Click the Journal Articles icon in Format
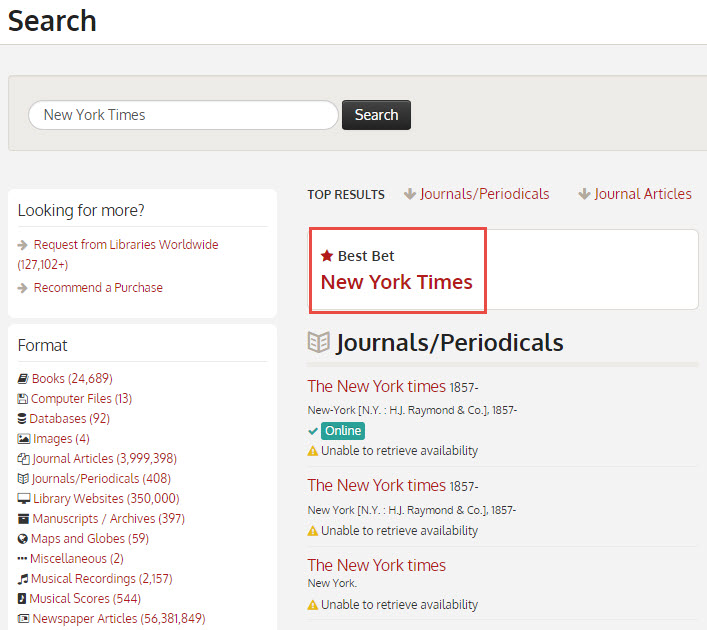The height and width of the screenshot is (630, 707). [23, 459]
